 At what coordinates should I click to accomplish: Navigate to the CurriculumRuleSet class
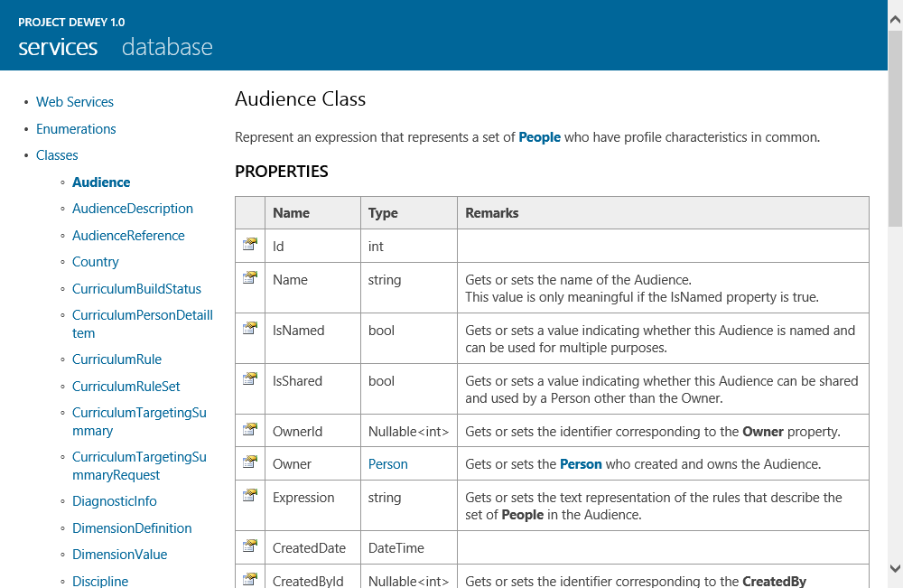point(126,387)
